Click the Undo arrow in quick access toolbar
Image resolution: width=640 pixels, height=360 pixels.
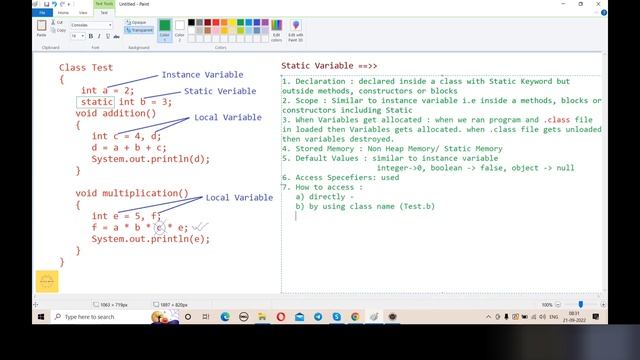54,4
